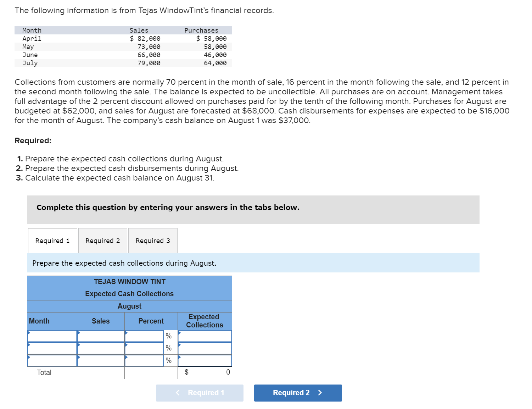Click May purchases value 58,000
The width and height of the screenshot is (532, 409).
coord(215,46)
